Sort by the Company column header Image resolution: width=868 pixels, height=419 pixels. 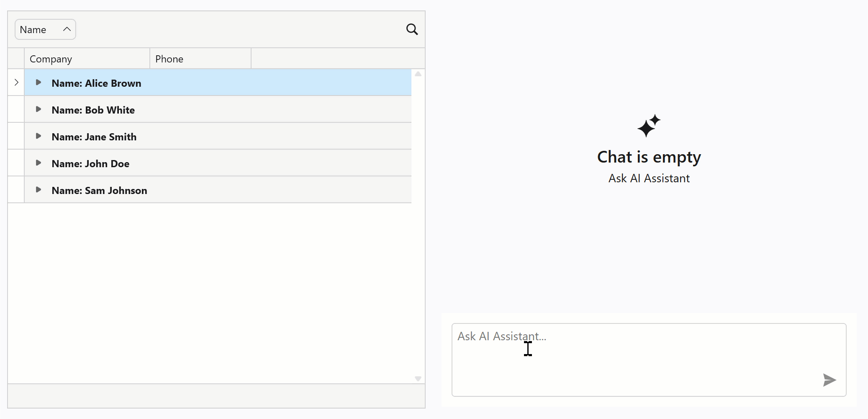coord(50,59)
